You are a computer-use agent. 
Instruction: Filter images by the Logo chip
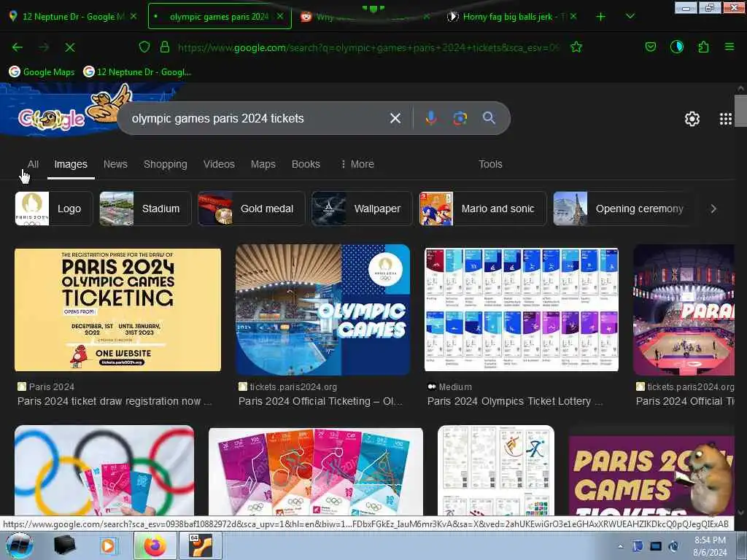click(x=54, y=209)
